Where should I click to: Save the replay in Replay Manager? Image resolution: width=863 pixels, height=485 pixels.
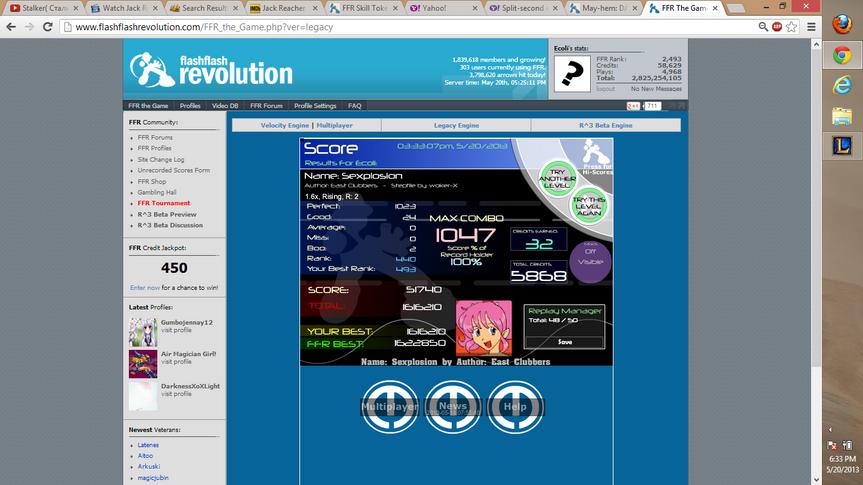(564, 342)
